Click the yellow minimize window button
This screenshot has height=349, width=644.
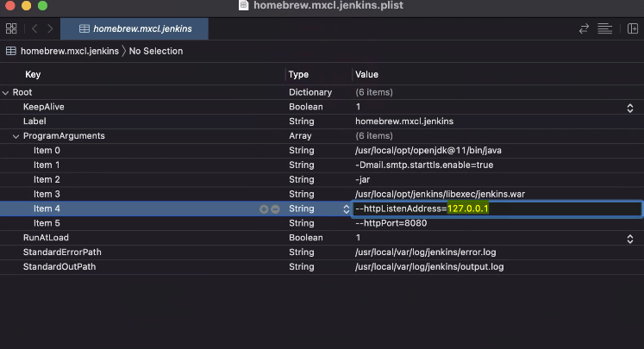26,5
